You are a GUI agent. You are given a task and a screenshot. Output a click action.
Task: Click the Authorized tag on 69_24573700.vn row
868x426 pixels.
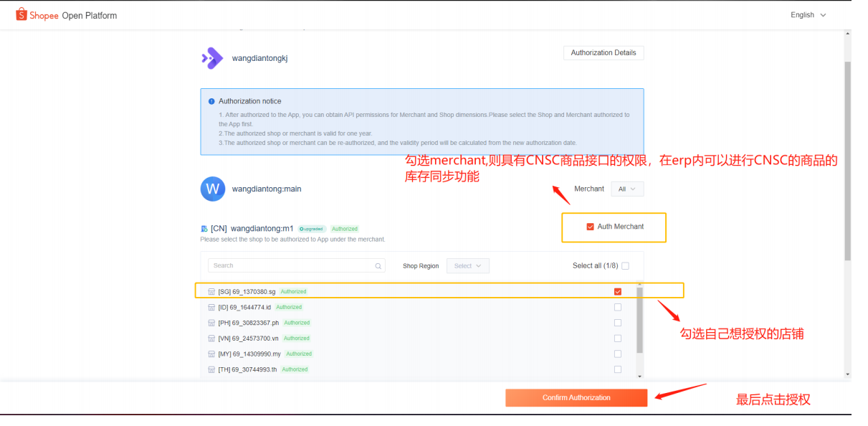pyautogui.click(x=296, y=339)
